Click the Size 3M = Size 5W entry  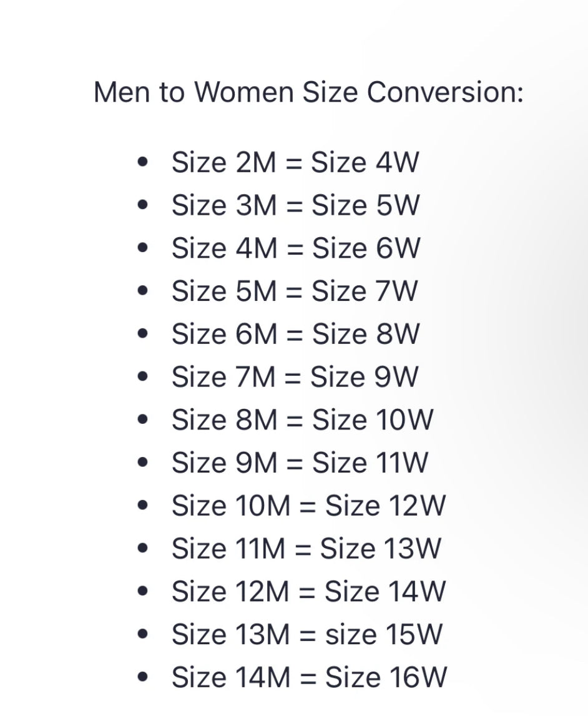tap(295, 205)
